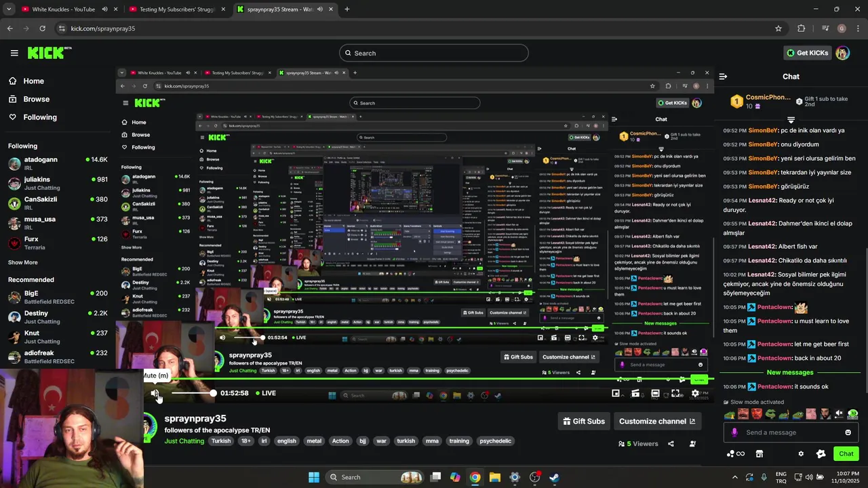Open Following in the sidebar
The height and width of the screenshot is (488, 868).
coord(32,117)
